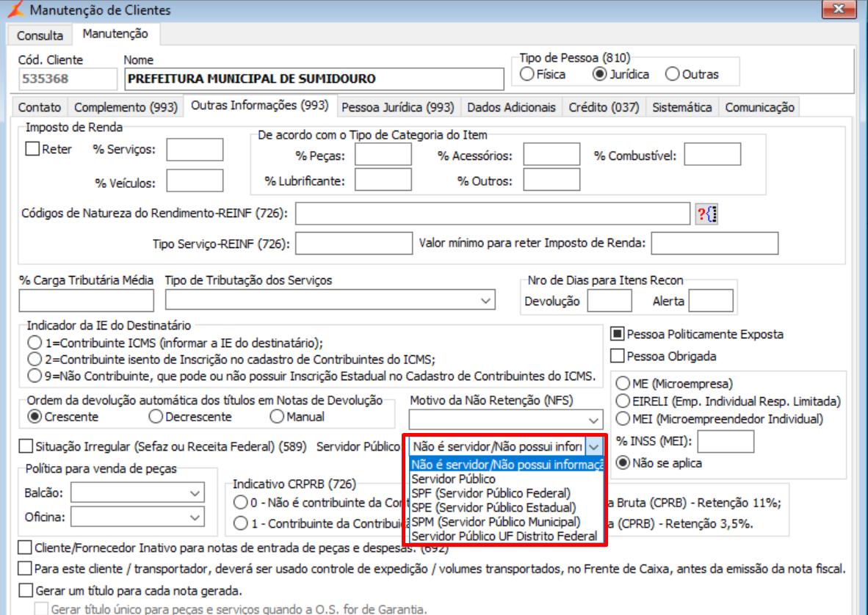This screenshot has width=868, height=615.
Task: Select the Outras Informações (993) tab
Action: click(x=260, y=105)
